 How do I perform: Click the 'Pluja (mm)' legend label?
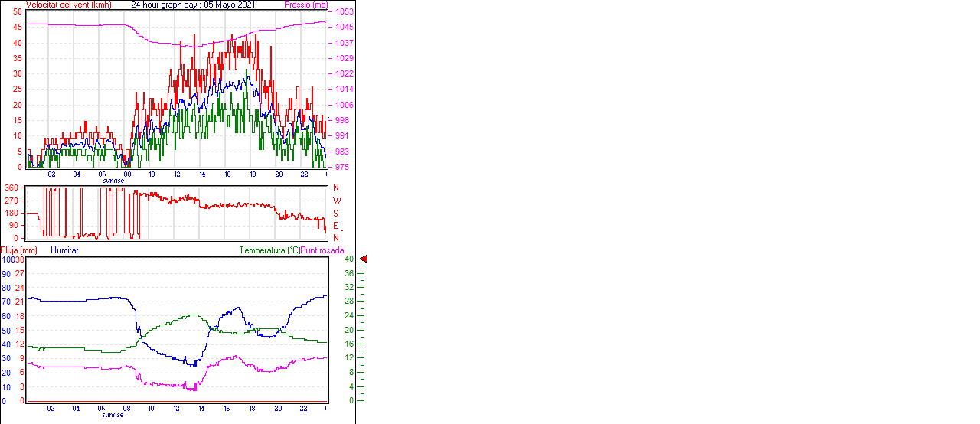pos(19,250)
